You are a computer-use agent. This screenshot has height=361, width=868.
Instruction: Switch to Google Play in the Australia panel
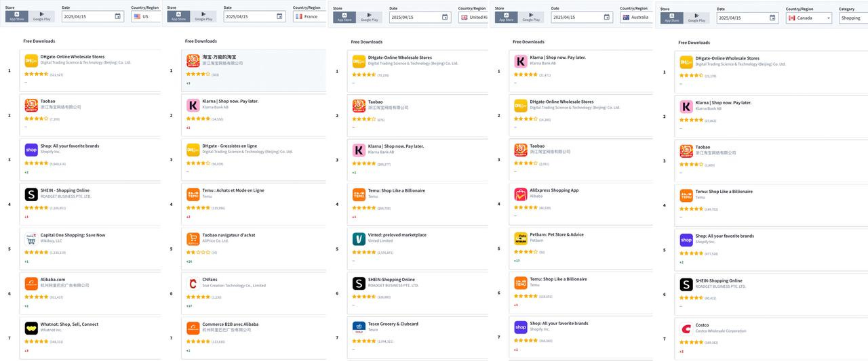point(532,17)
